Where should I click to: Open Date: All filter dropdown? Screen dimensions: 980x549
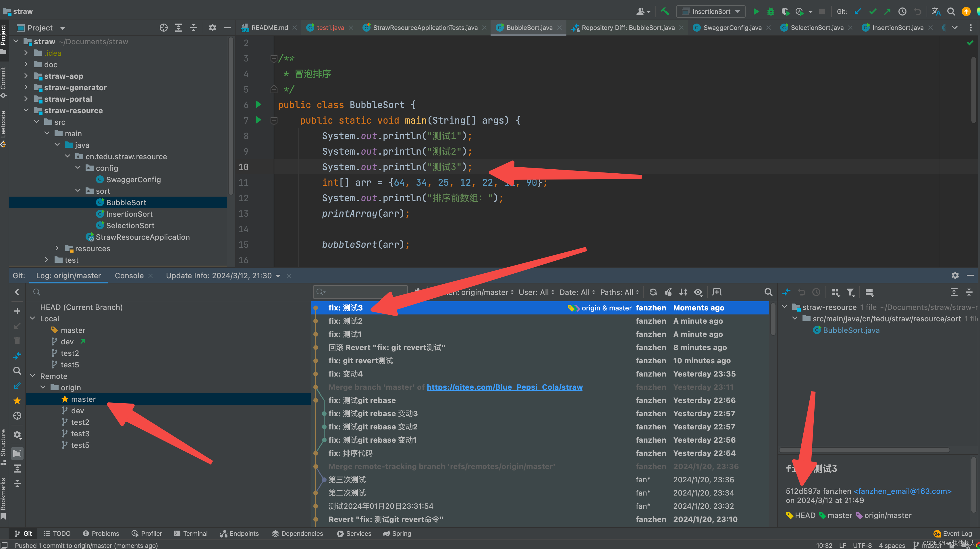click(577, 292)
